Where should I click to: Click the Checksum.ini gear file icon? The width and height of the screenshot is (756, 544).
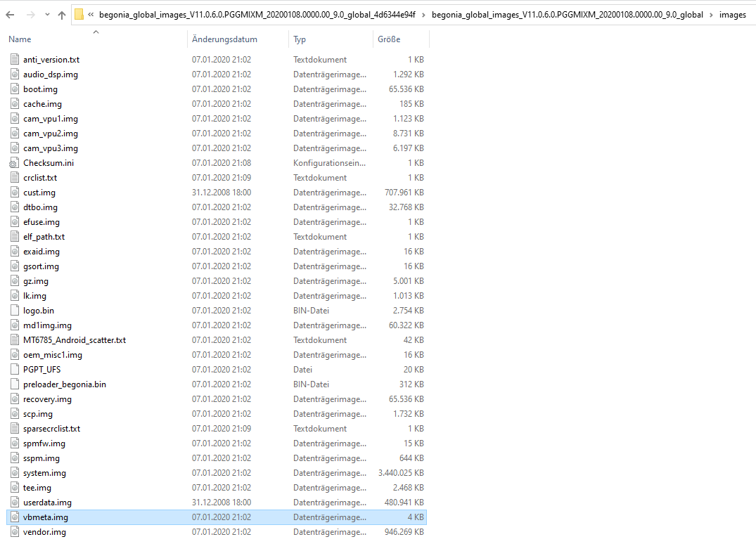15,163
